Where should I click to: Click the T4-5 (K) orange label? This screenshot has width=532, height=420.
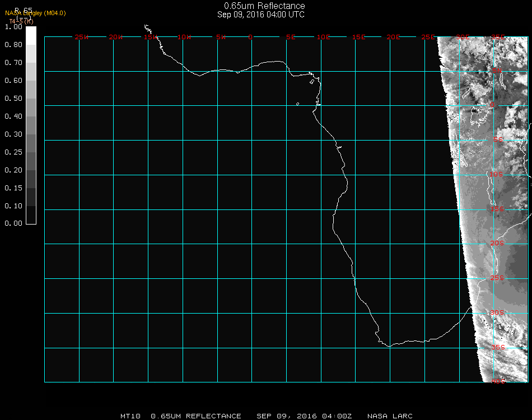[21, 21]
